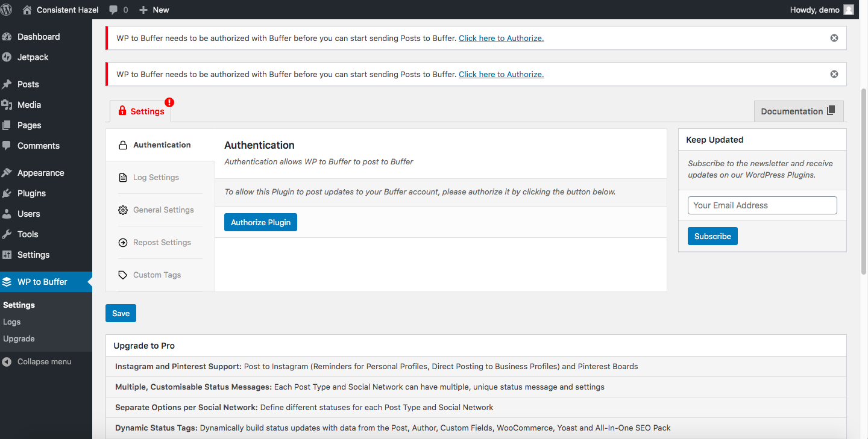This screenshot has width=868, height=439.
Task: Click the Consistent Hazel site name
Action: click(68, 10)
